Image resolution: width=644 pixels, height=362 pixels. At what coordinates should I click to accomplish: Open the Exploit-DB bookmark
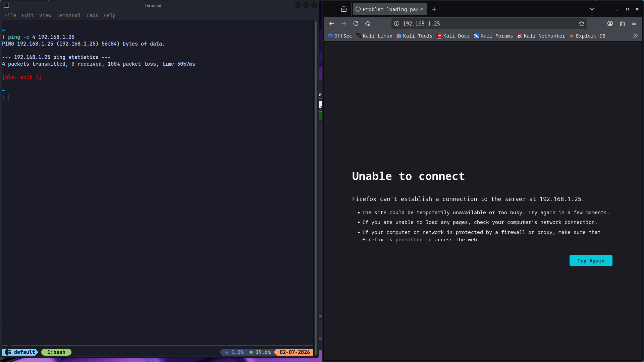coord(588,36)
